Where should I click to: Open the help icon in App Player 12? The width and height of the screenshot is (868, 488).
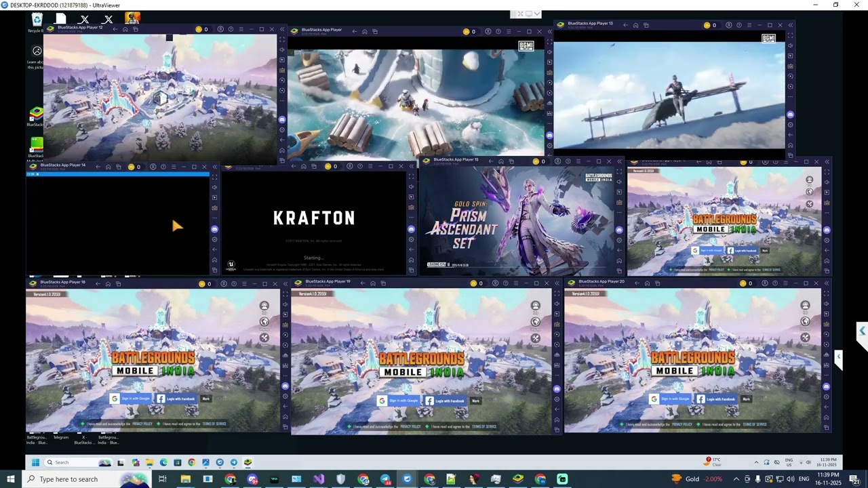coord(231,29)
